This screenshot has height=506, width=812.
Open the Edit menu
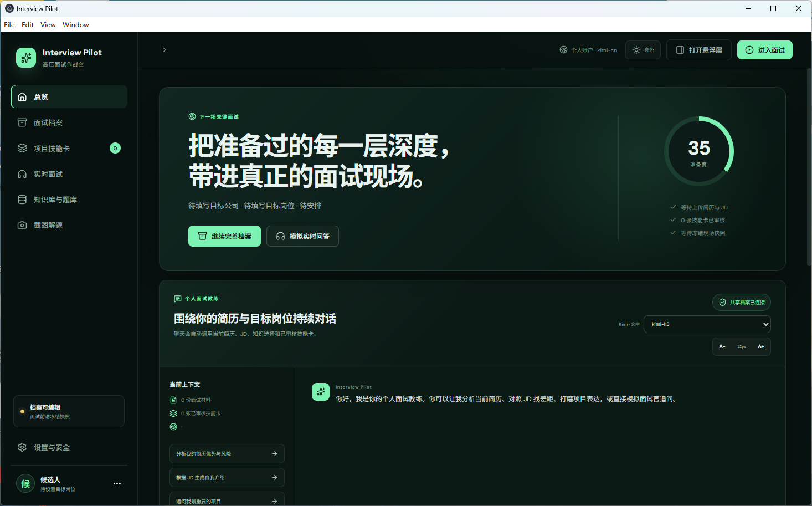28,24
